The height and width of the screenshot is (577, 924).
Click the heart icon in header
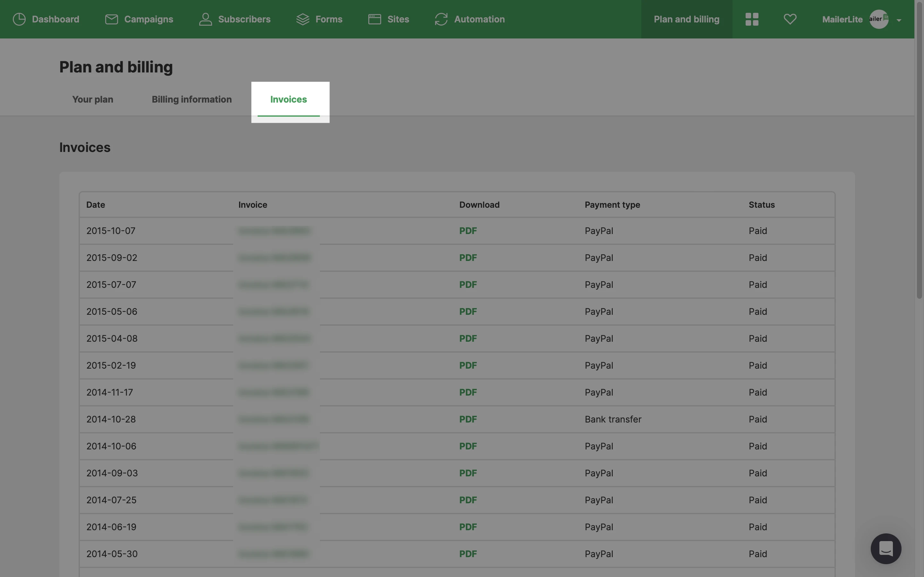(790, 19)
